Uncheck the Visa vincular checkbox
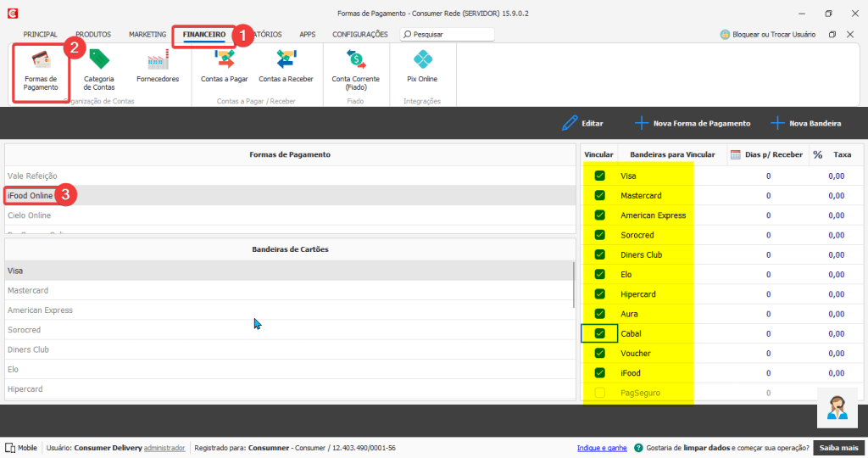 pyautogui.click(x=599, y=176)
